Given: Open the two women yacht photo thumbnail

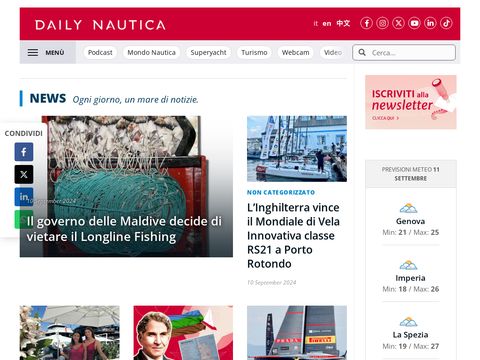Looking at the screenshot, I should click(x=70, y=333).
